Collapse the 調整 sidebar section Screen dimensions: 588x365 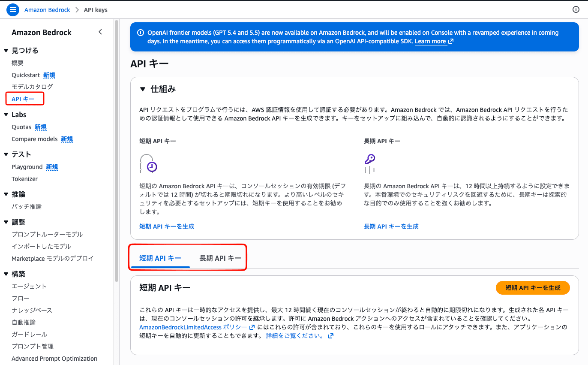click(x=6, y=222)
